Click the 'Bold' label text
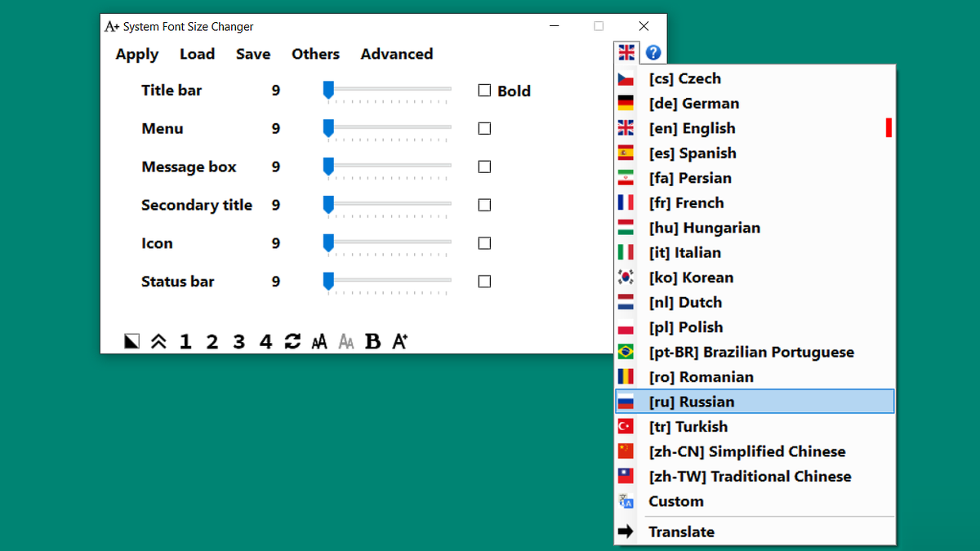 pyautogui.click(x=514, y=91)
